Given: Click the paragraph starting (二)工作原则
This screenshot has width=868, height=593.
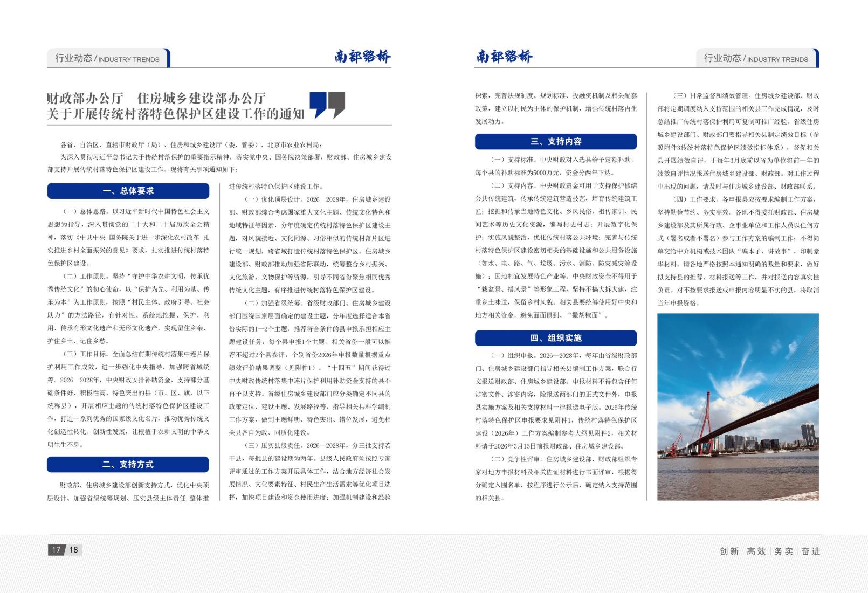Looking at the screenshot, I should pyautogui.click(x=128, y=308).
